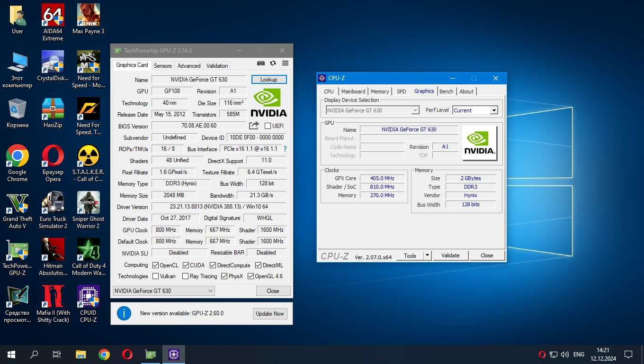
Task: Switch to Sensors tab in GPU-Z
Action: pyautogui.click(x=162, y=65)
